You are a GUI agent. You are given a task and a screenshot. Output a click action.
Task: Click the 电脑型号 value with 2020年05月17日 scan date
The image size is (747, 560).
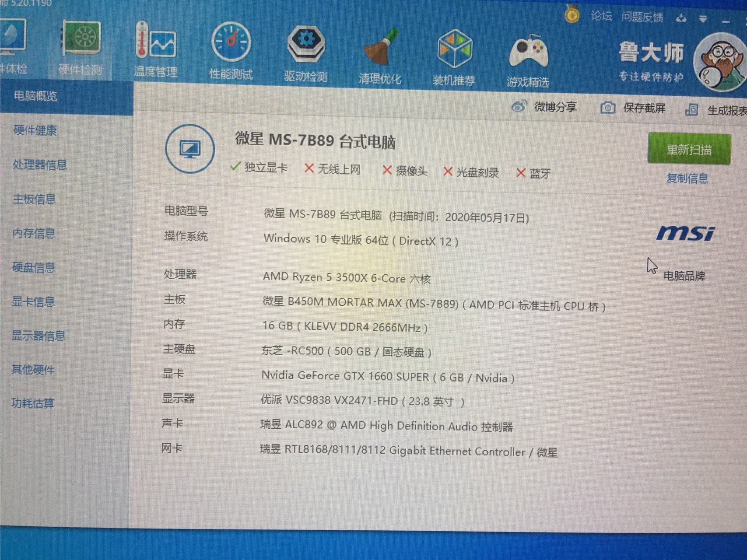click(396, 216)
